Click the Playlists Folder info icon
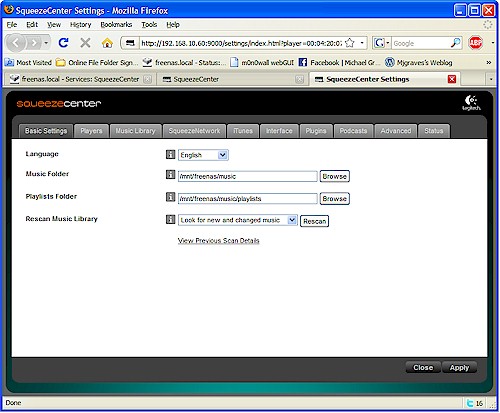This screenshot has width=500, height=413. click(170, 197)
